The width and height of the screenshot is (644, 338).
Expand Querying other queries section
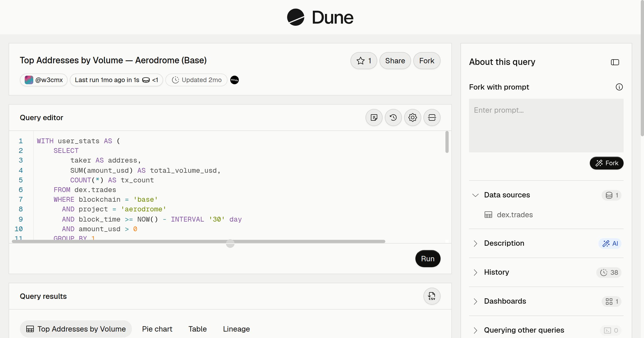coord(475,330)
